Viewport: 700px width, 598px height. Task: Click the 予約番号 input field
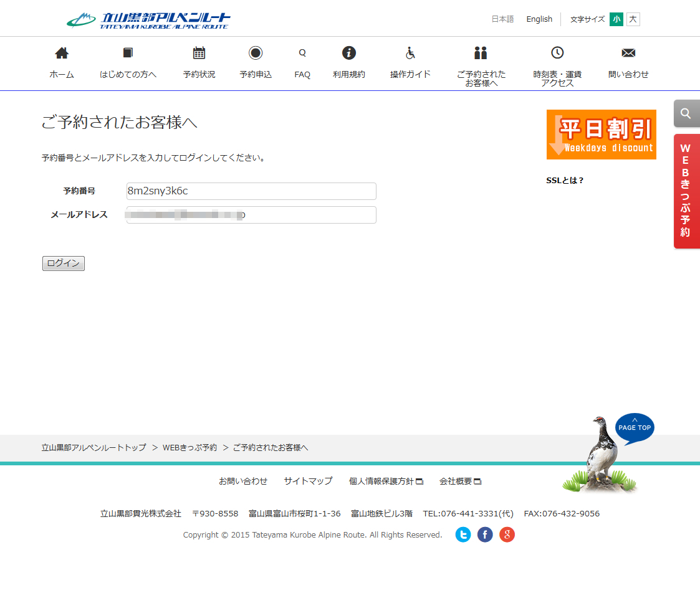click(x=251, y=191)
